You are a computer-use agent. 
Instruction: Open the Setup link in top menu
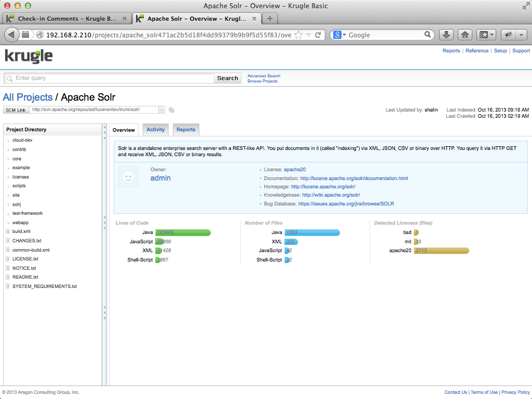[500, 50]
